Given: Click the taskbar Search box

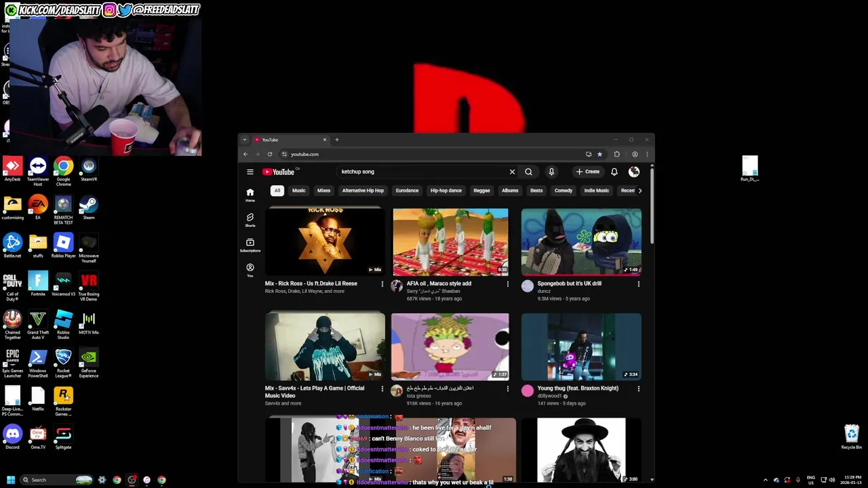Looking at the screenshot, I should (56, 480).
